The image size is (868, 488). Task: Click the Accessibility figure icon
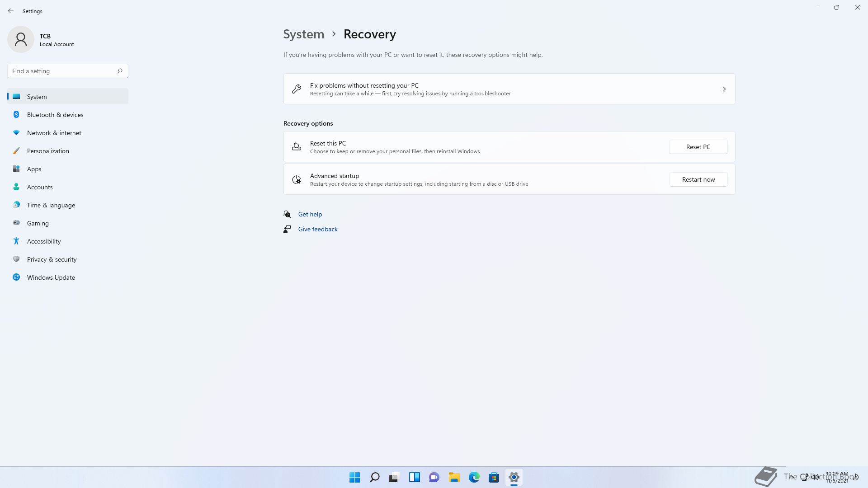tap(16, 241)
